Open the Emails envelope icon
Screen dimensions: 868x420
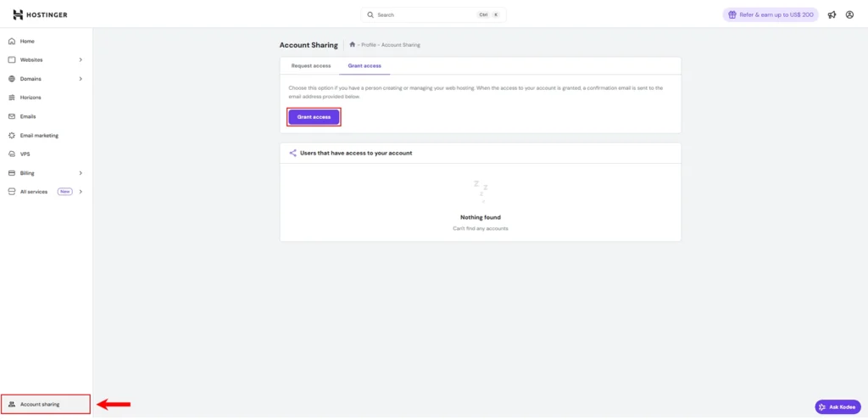(12, 116)
